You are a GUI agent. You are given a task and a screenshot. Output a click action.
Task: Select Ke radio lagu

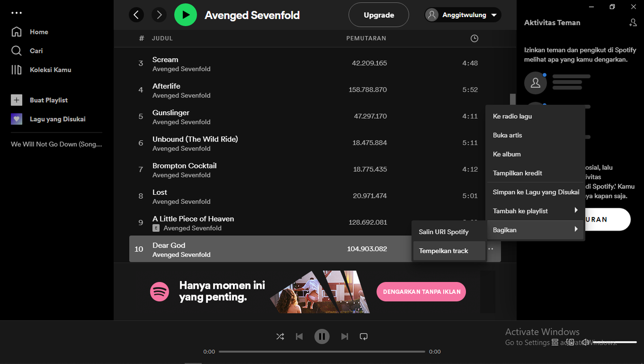click(x=535, y=116)
